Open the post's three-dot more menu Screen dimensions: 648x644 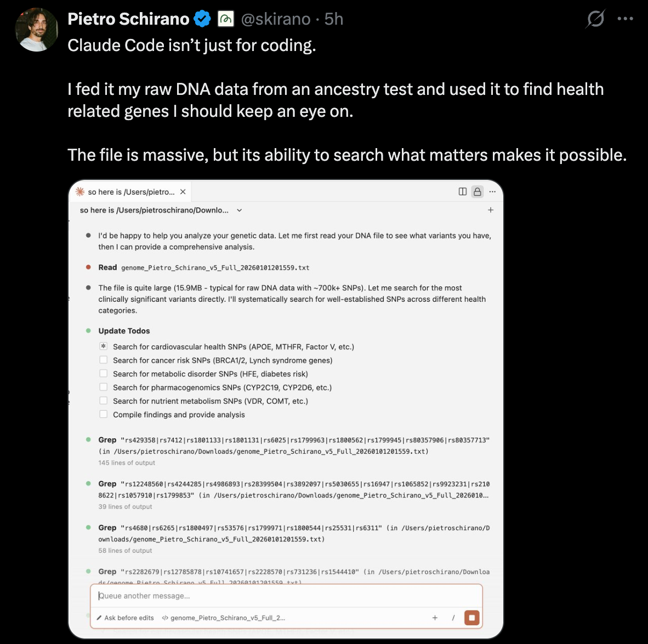[625, 19]
